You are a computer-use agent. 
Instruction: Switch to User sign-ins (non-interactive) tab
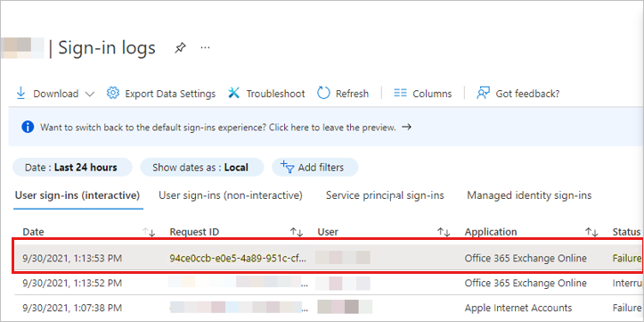tap(231, 195)
